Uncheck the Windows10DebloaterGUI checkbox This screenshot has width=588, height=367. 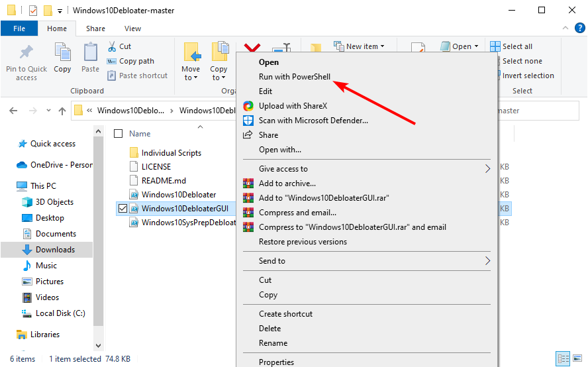click(x=122, y=208)
